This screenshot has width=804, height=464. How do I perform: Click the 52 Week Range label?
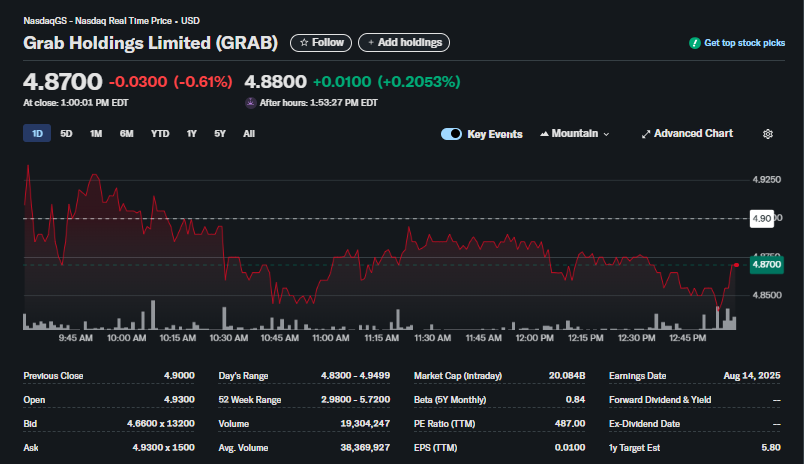click(250, 400)
